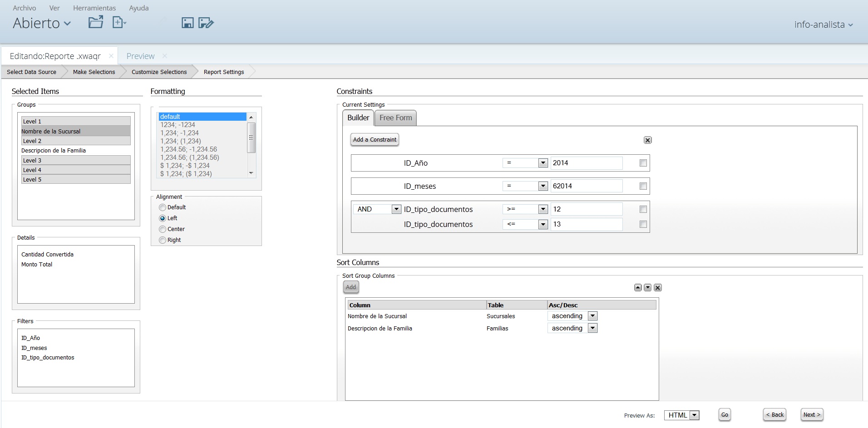
Task: Select the Builder tab
Action: 358,118
